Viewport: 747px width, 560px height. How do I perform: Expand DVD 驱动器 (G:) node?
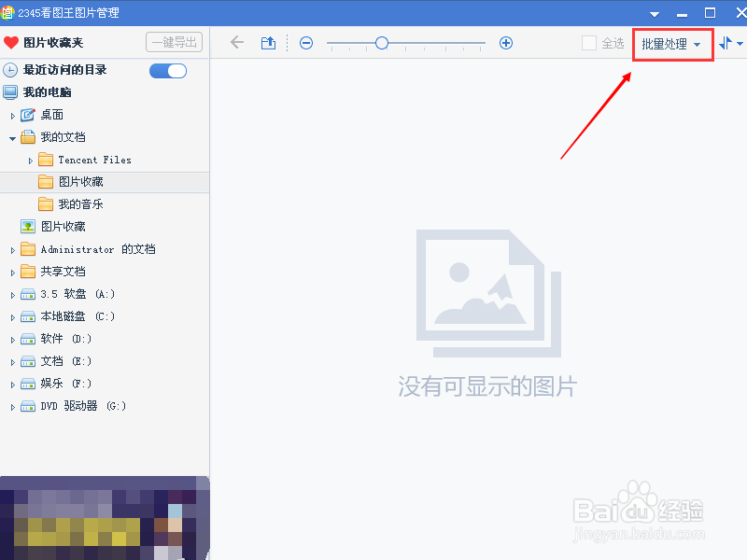12,407
